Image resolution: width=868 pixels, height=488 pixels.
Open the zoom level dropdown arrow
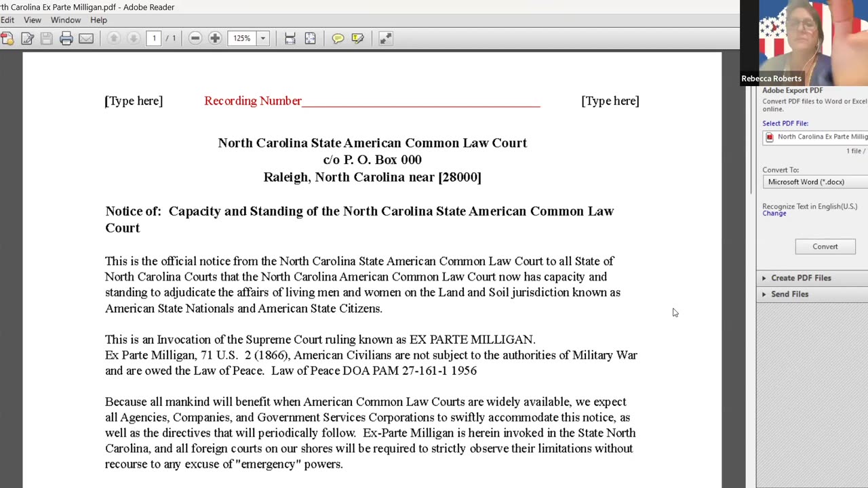[263, 39]
